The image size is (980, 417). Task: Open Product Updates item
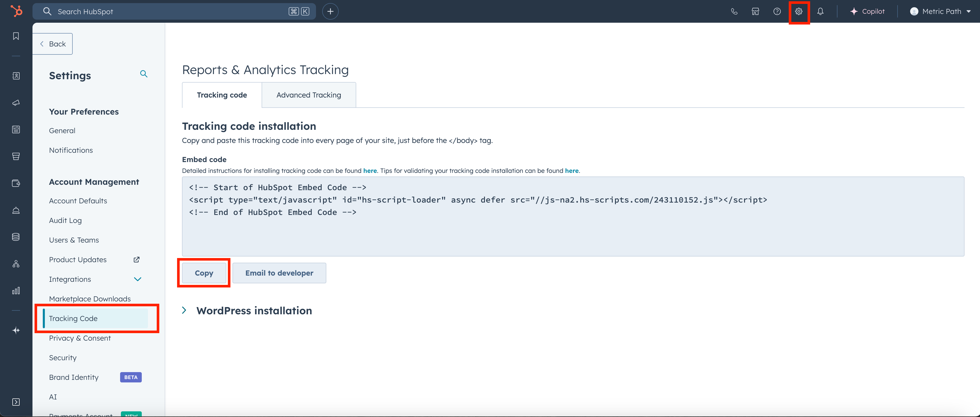tap(78, 260)
